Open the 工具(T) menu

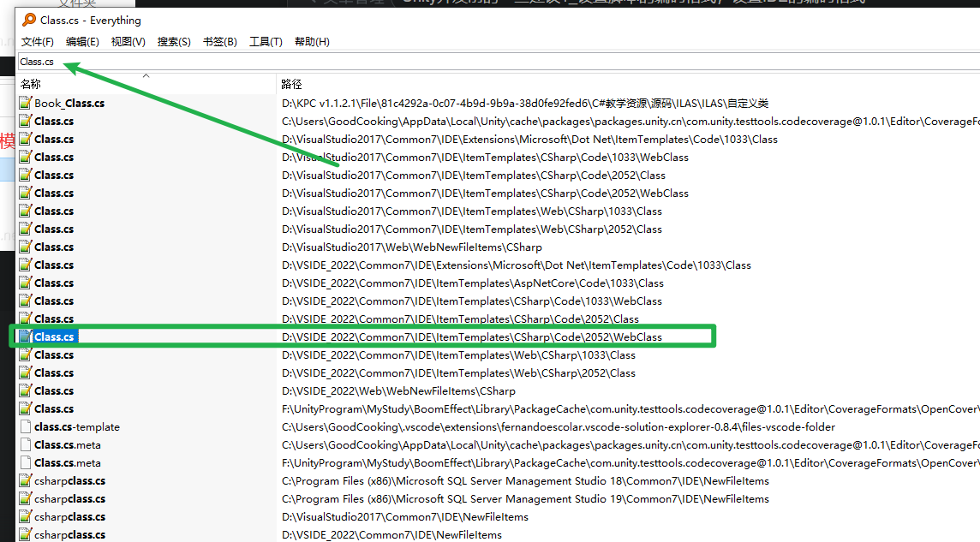pyautogui.click(x=266, y=42)
